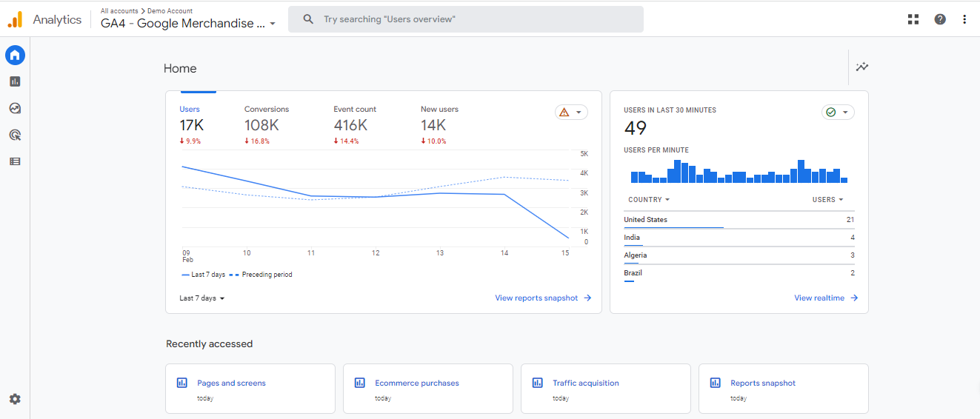The image size is (980, 419).
Task: Open the Home icon in sidebar
Action: pyautogui.click(x=15, y=55)
